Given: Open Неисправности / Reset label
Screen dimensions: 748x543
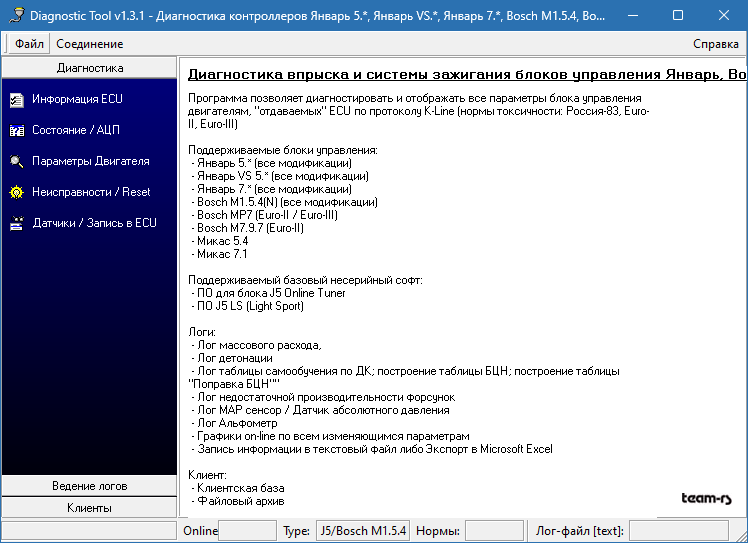Looking at the screenshot, I should point(91,192).
